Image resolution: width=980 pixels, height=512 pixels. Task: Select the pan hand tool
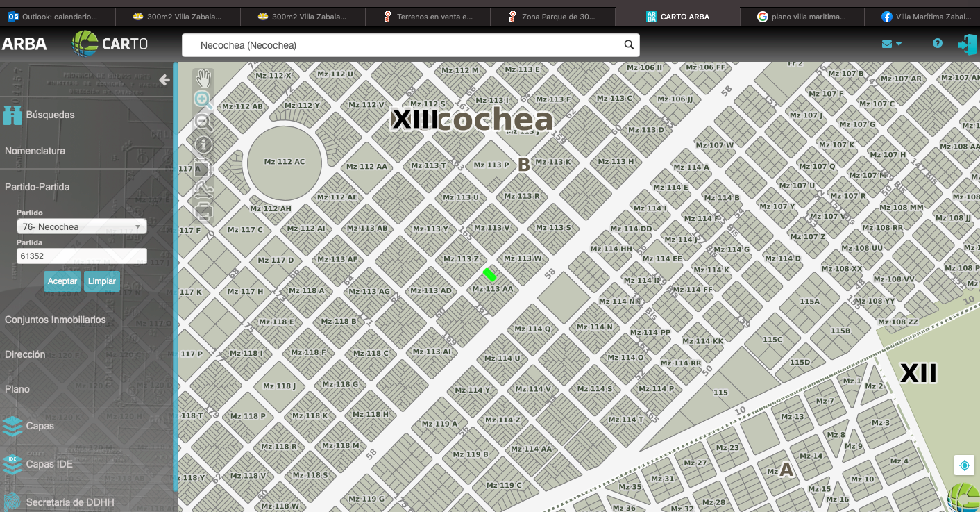tap(203, 78)
